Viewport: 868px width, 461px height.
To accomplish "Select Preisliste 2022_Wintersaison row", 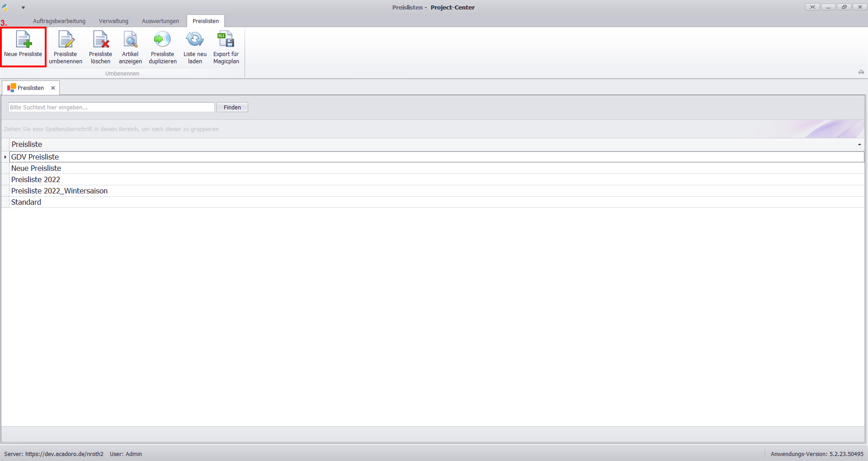I will (59, 191).
